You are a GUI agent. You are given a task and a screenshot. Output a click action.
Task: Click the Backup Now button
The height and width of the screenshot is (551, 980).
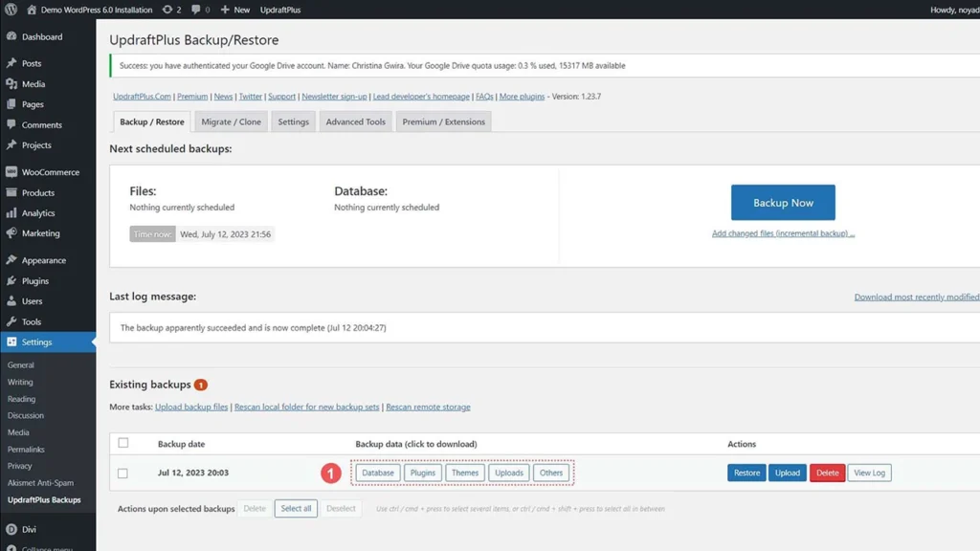(x=782, y=202)
